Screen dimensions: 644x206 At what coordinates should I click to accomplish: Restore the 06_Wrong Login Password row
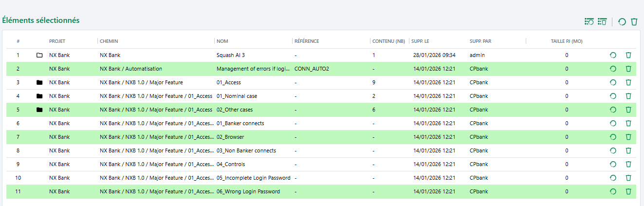point(613,191)
